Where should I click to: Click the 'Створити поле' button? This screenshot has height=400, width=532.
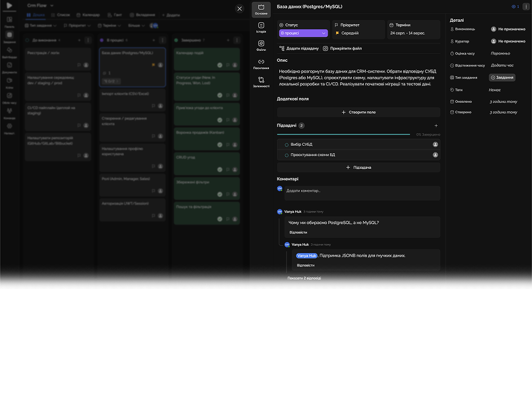click(358, 113)
